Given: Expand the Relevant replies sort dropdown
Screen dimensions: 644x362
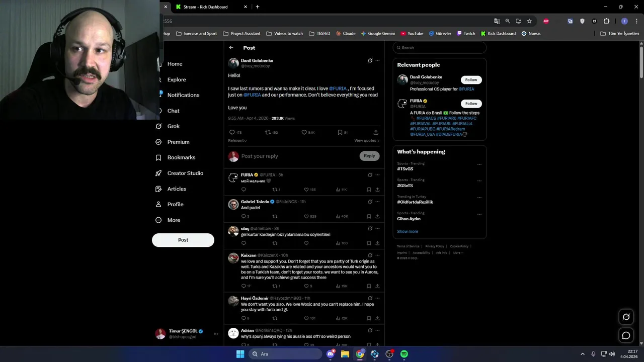Looking at the screenshot, I should coord(237,141).
